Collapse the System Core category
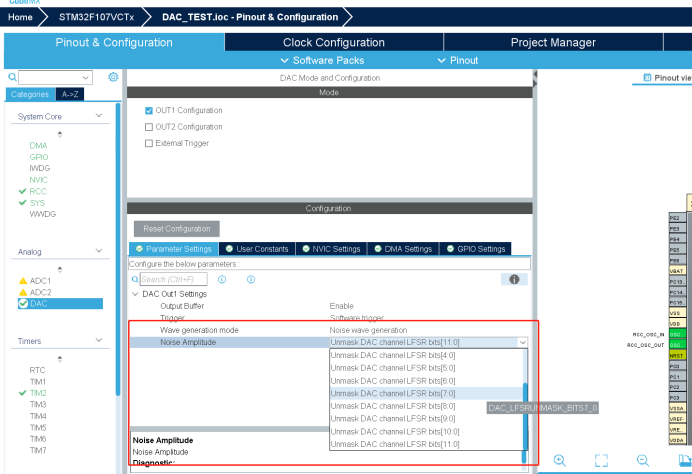The height and width of the screenshot is (474, 692). coord(99,116)
